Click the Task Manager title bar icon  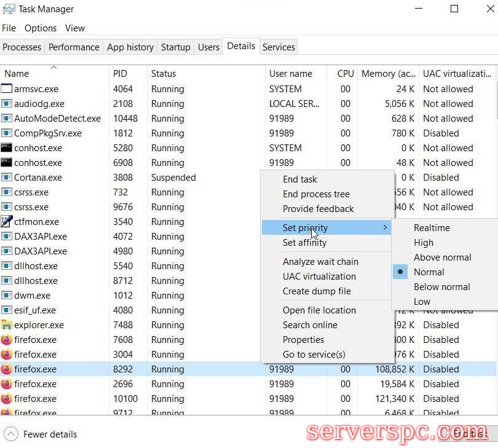(9, 9)
